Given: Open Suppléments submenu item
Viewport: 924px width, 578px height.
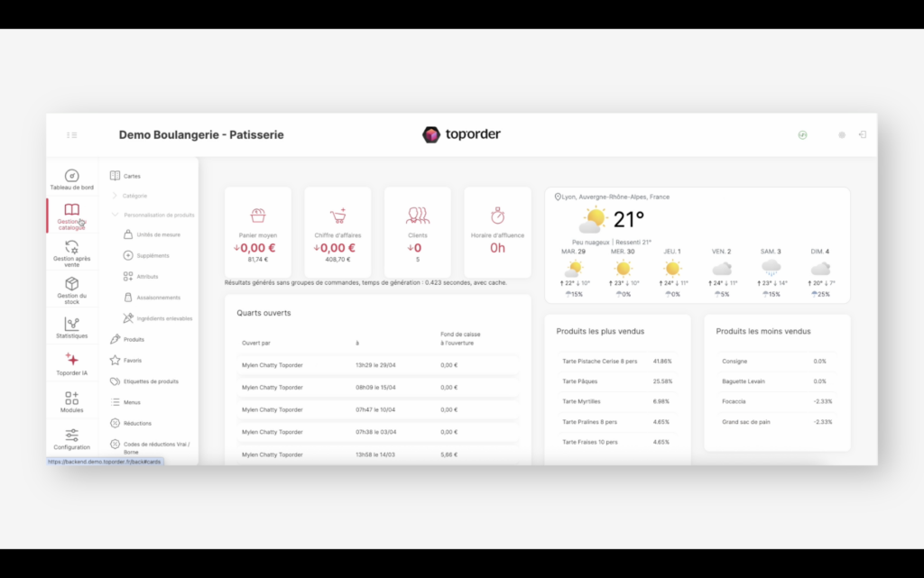Looking at the screenshot, I should click(x=152, y=255).
